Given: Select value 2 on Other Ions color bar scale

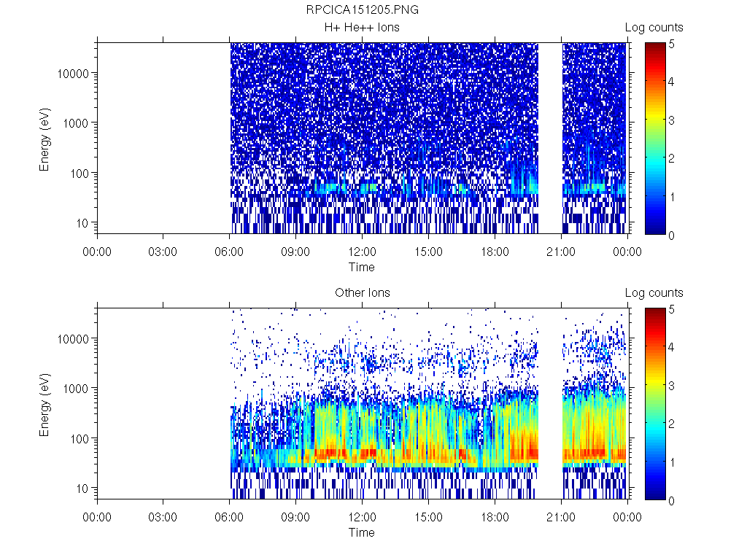Looking at the screenshot, I should coord(671,424).
